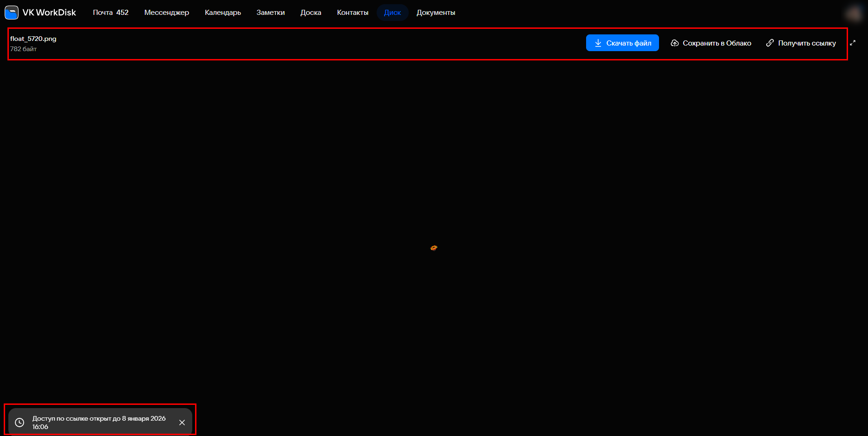Open the Календарь section
Viewport: 868px width, 436px height.
tap(222, 13)
